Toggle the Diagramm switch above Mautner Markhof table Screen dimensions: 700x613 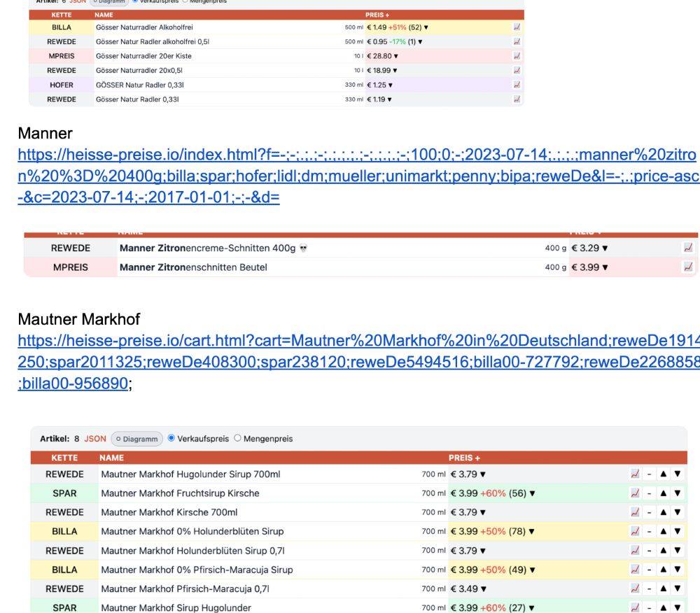137,439
